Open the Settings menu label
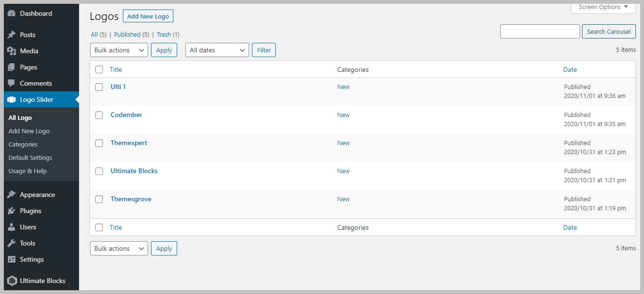The image size is (644, 294). point(32,259)
